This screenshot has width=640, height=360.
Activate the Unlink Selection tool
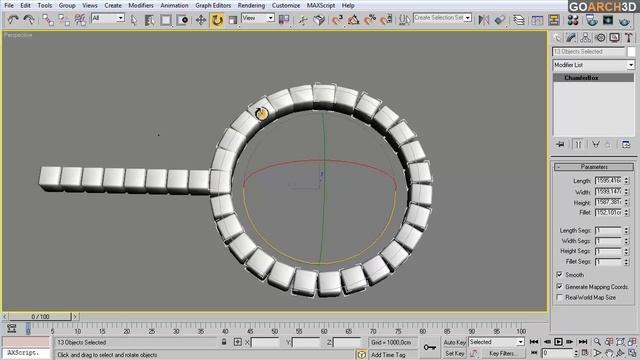64,20
